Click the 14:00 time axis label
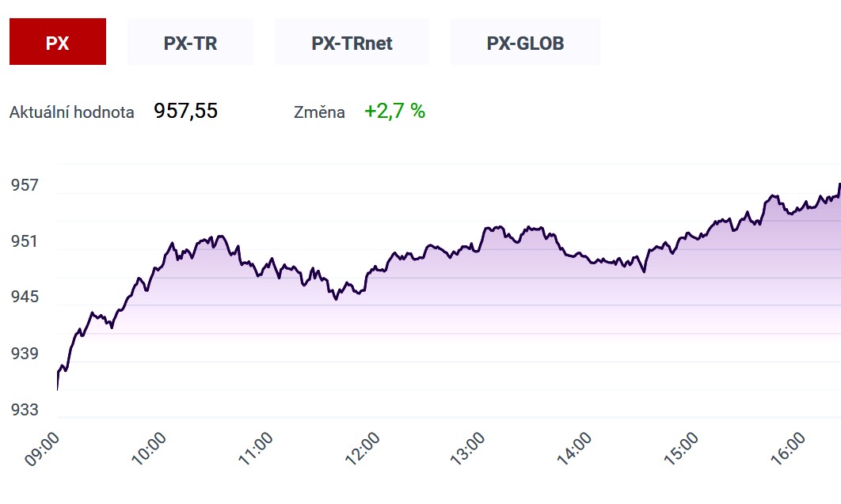The image size is (841, 504). [574, 449]
